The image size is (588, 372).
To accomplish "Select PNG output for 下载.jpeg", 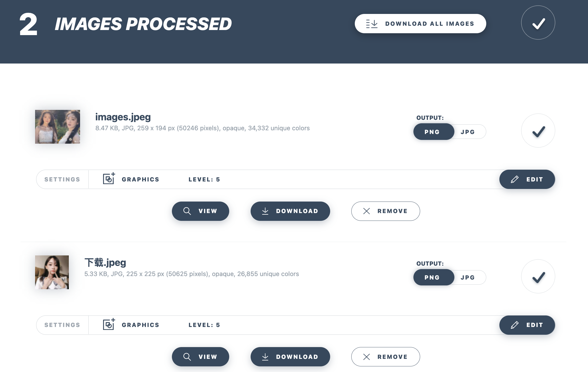I will pyautogui.click(x=432, y=277).
